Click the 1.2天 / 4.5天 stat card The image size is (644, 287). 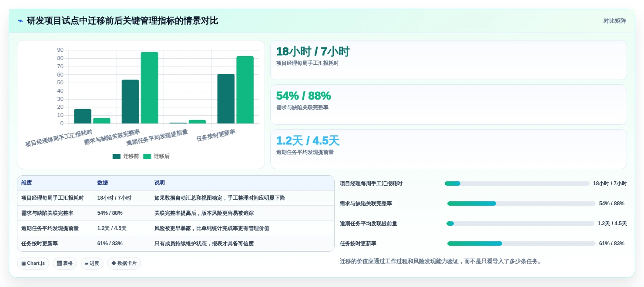click(x=449, y=149)
